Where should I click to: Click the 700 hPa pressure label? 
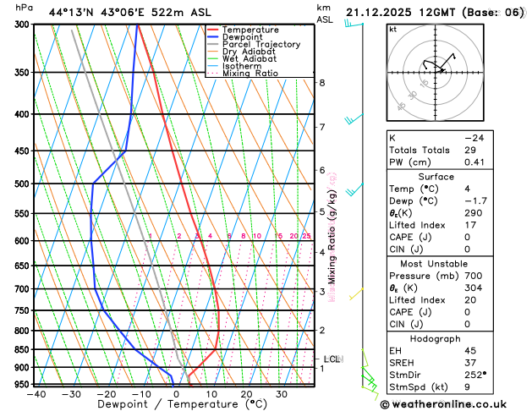[24, 289]
